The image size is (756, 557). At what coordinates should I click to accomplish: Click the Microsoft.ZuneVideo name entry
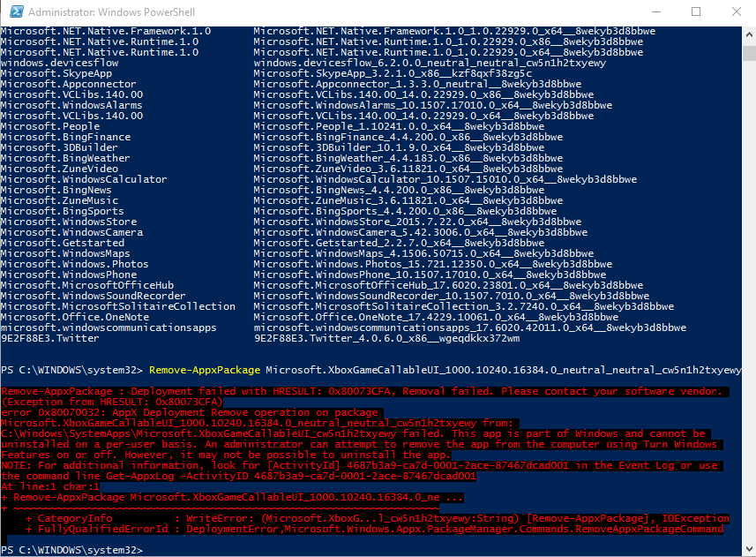[59, 169]
